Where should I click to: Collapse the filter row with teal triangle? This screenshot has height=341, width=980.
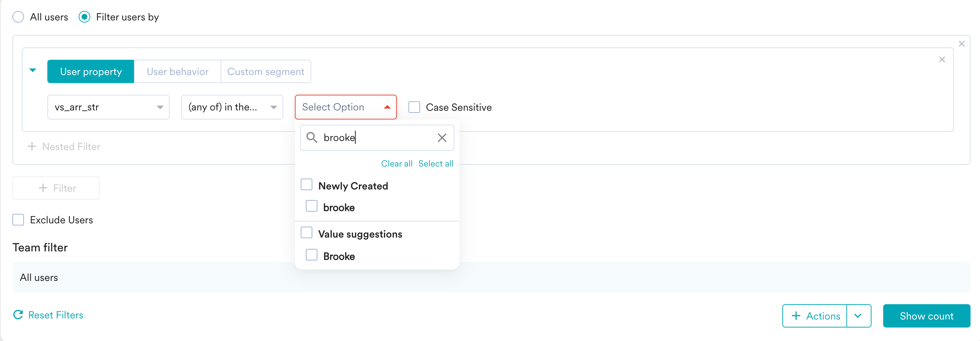click(33, 70)
